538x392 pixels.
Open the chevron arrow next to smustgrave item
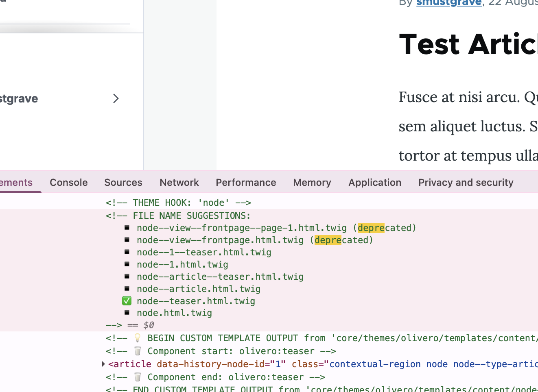pos(116,98)
